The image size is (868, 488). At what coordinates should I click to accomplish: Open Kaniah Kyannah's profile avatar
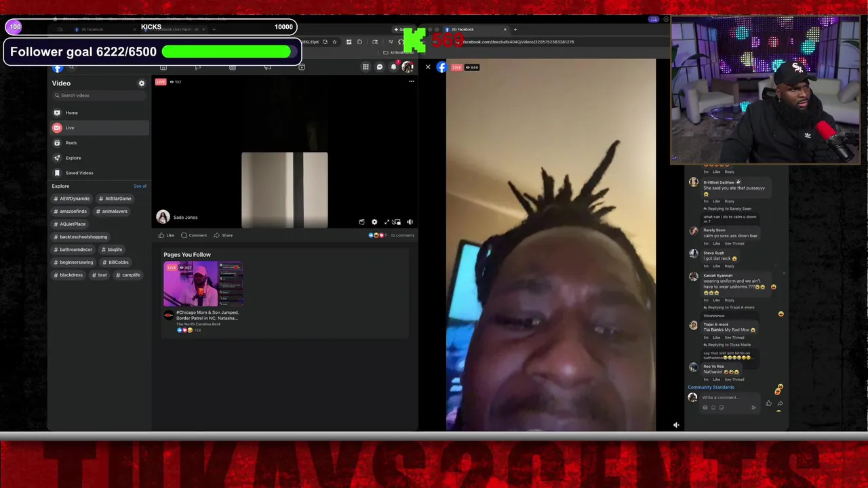click(x=693, y=277)
